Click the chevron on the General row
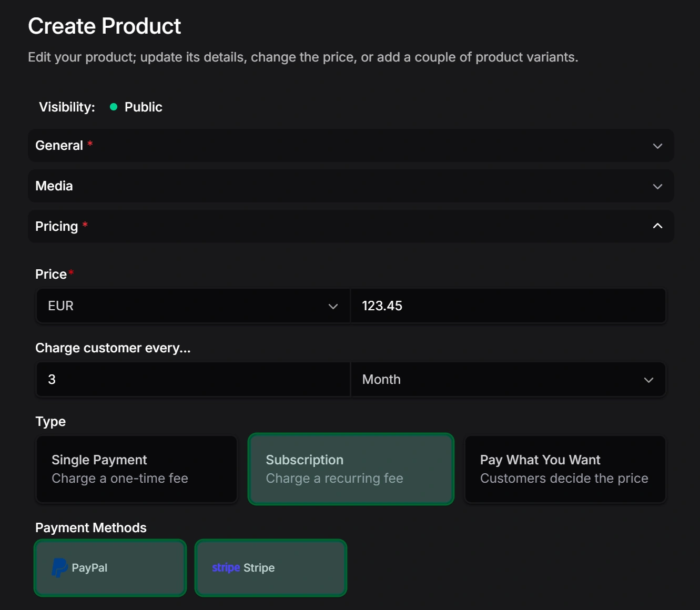The width and height of the screenshot is (700, 610). point(657,146)
